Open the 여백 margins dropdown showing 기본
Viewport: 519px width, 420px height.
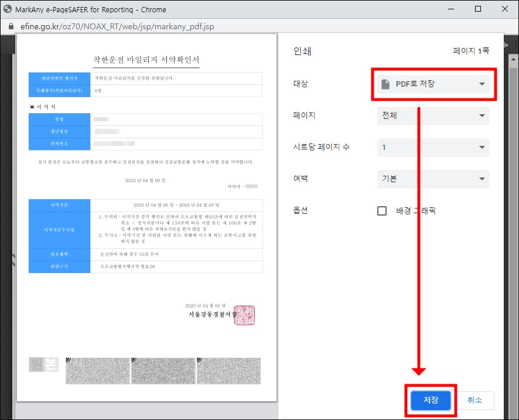click(x=433, y=180)
